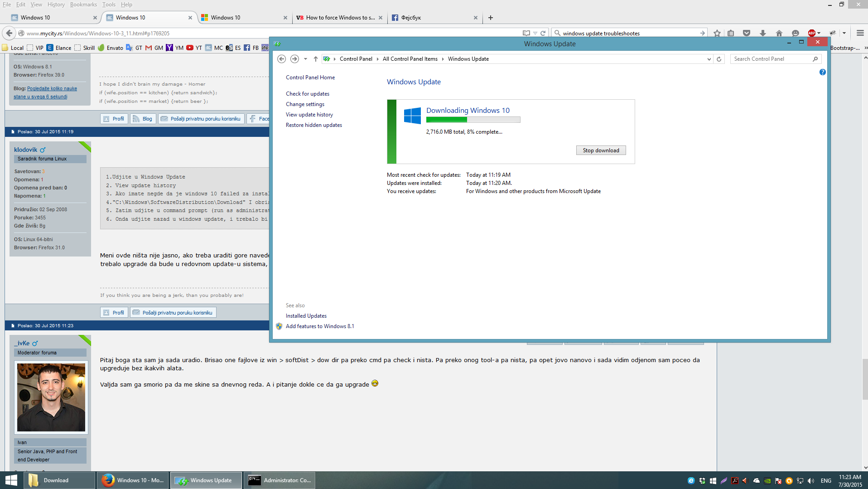Open Restore hidden updates link
This screenshot has height=489, width=868.
[314, 125]
